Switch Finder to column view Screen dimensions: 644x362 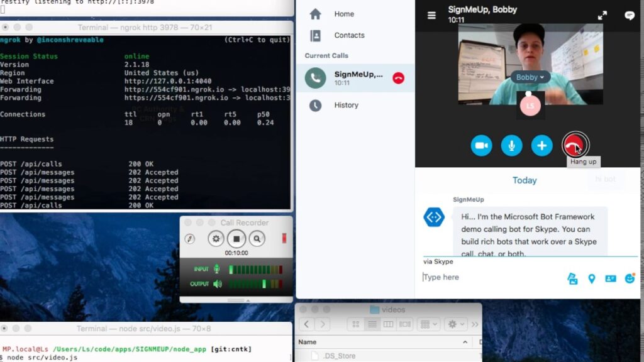388,324
